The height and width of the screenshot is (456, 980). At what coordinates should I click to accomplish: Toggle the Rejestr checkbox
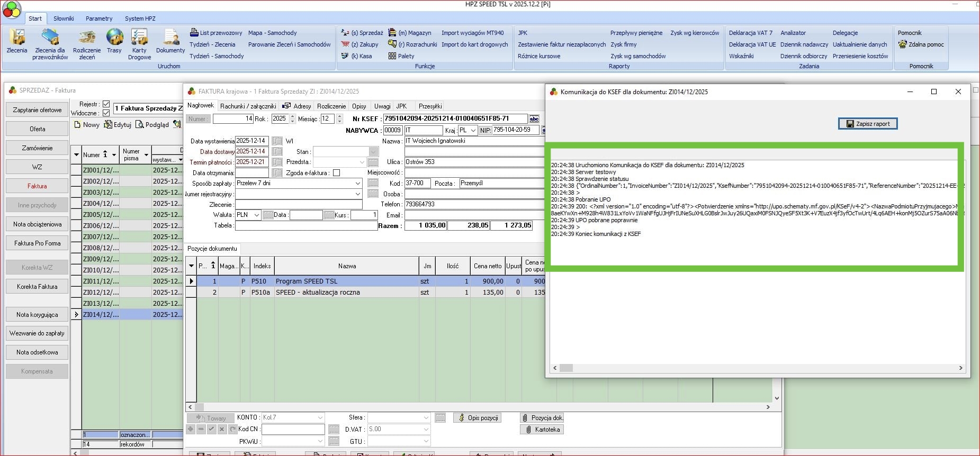tap(106, 104)
